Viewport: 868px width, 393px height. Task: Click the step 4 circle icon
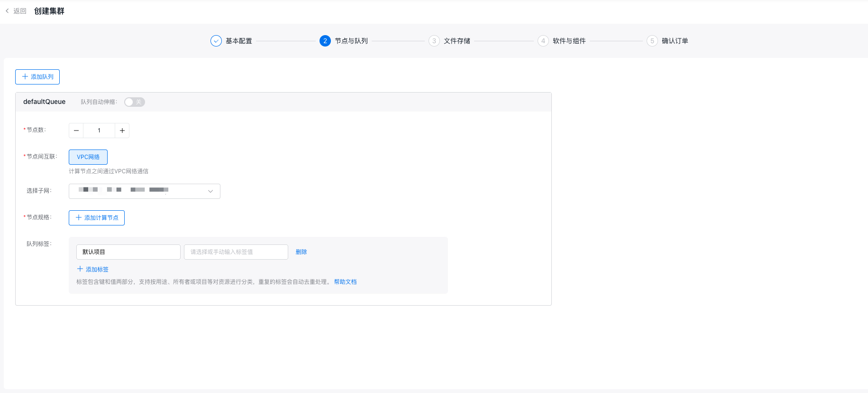[x=543, y=41]
